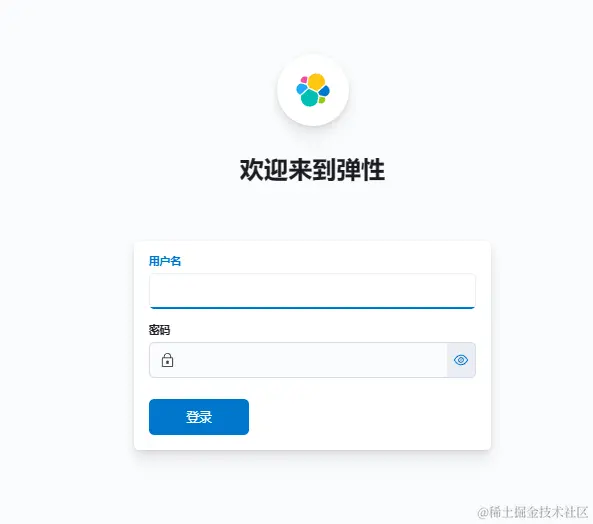The height and width of the screenshot is (524, 593).
Task: Click empty card area beside 登录 button
Action: (x=369, y=417)
